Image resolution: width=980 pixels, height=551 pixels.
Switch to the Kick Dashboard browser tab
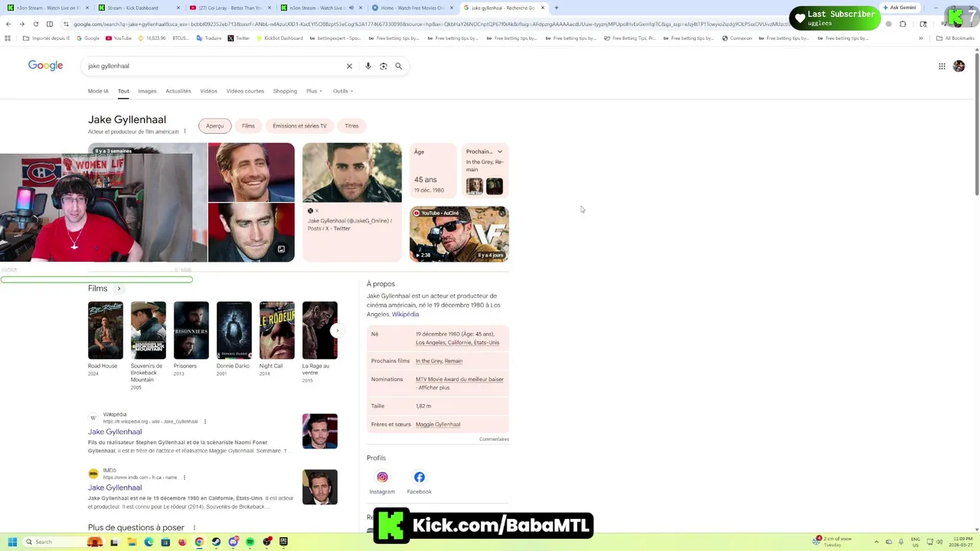pyautogui.click(x=138, y=8)
